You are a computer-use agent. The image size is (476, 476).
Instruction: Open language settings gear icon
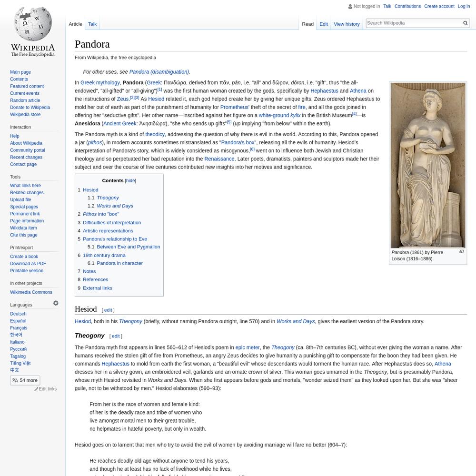(56, 303)
